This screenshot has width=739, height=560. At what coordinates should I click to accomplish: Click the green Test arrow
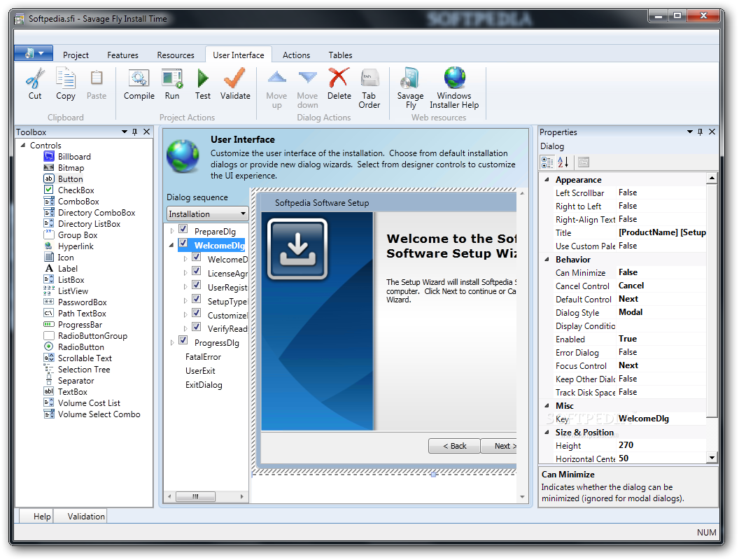pos(203,78)
